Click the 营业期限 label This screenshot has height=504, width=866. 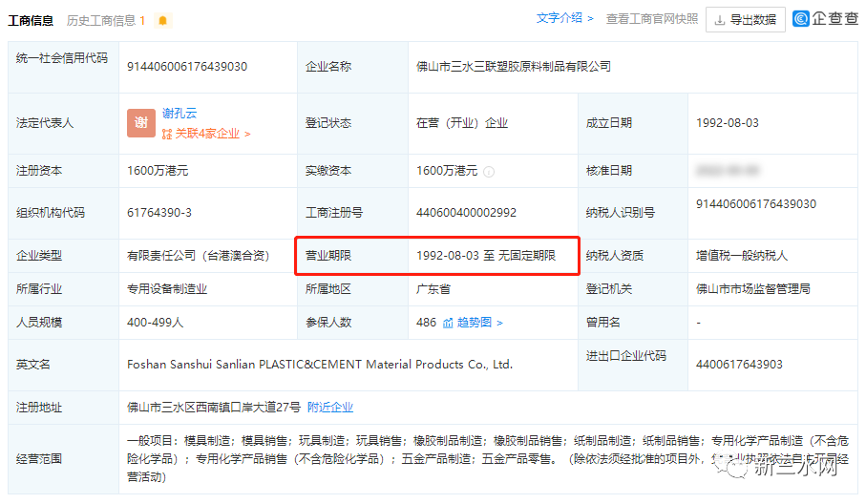click(328, 256)
